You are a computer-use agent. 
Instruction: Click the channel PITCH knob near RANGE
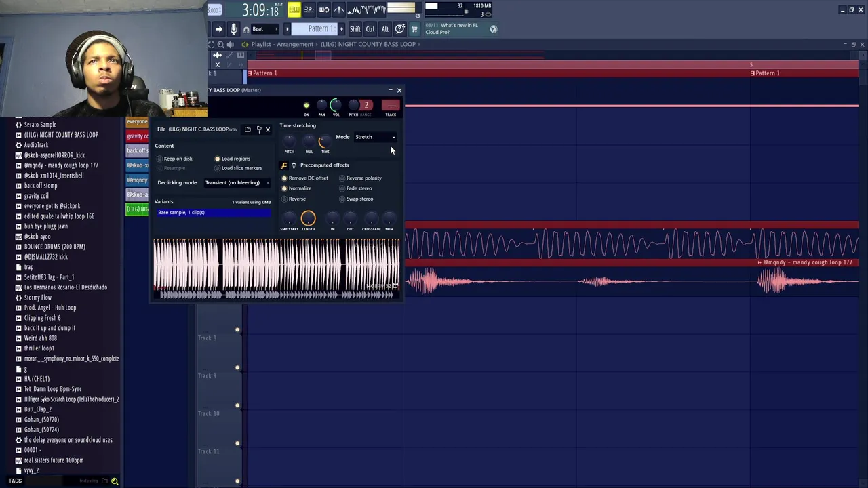353,105
